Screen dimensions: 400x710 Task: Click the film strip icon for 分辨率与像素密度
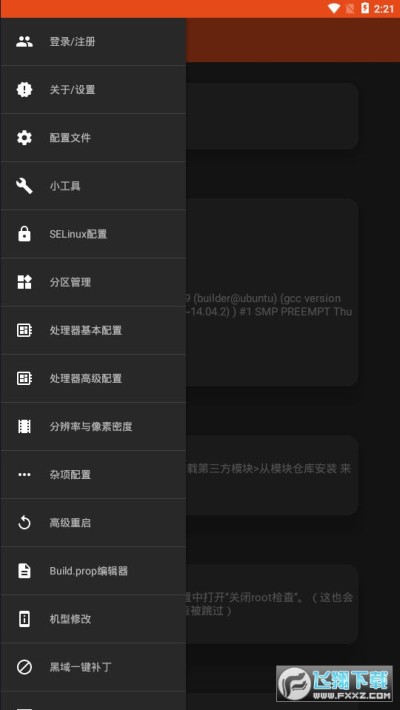coord(24,426)
